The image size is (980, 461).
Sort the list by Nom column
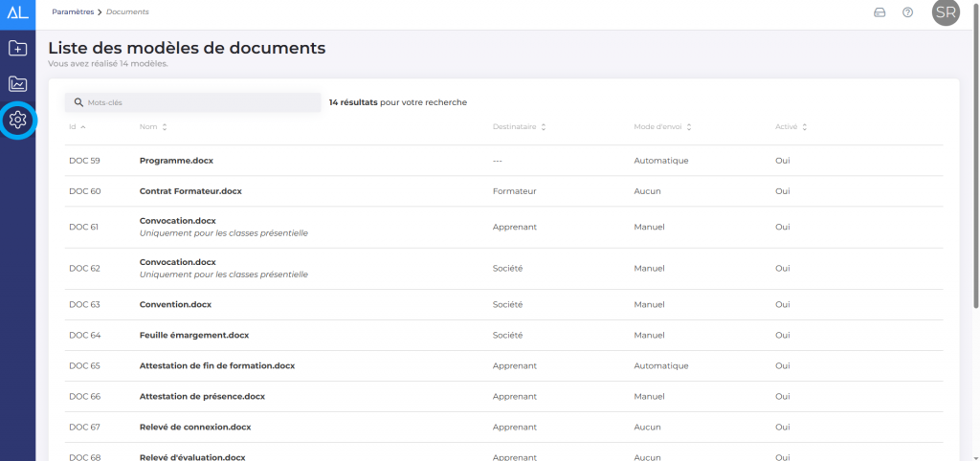click(x=153, y=126)
